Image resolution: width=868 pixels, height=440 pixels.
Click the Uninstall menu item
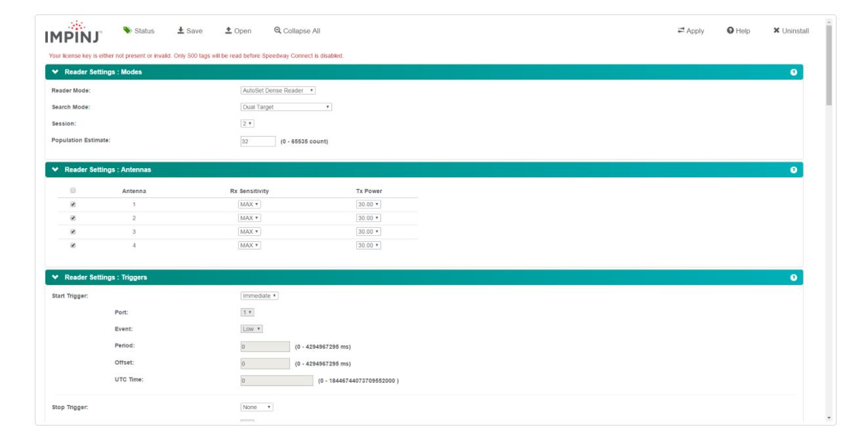(x=791, y=29)
